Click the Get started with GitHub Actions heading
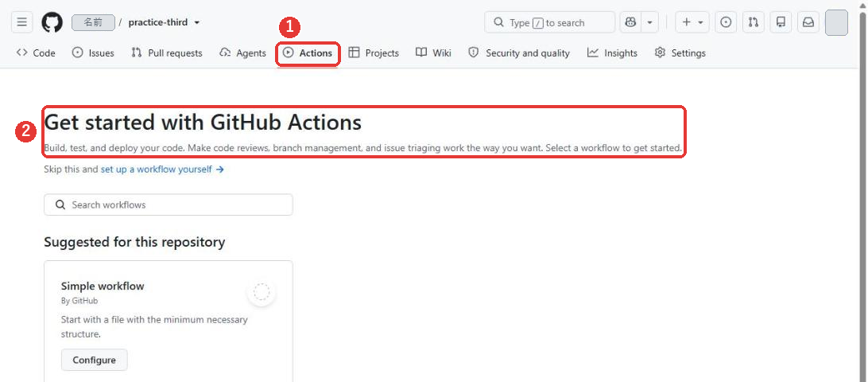 pos(203,122)
